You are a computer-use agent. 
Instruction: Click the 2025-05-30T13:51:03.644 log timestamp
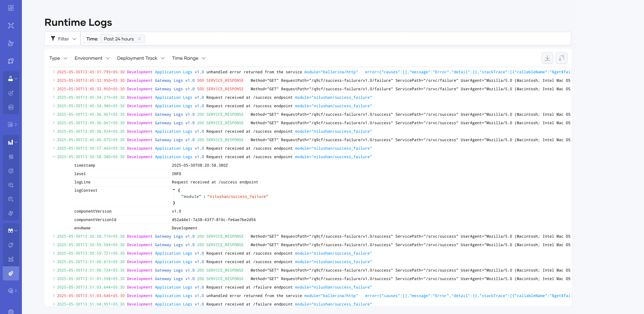[91, 287]
